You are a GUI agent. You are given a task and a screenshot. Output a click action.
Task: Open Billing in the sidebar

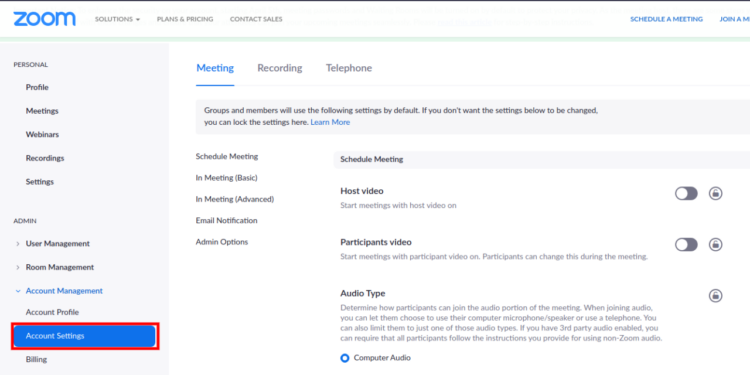click(x=36, y=359)
